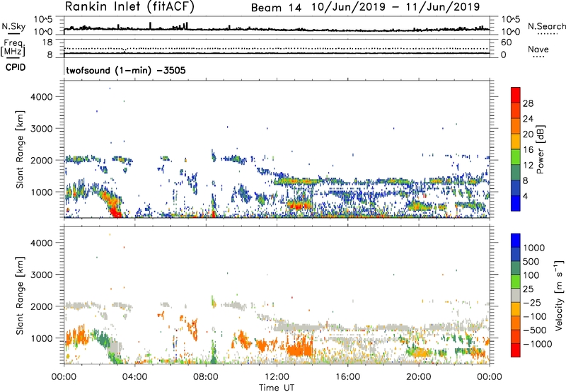Click the '4' label on the Power colorbar
566x392 pixels.
pyautogui.click(x=526, y=196)
